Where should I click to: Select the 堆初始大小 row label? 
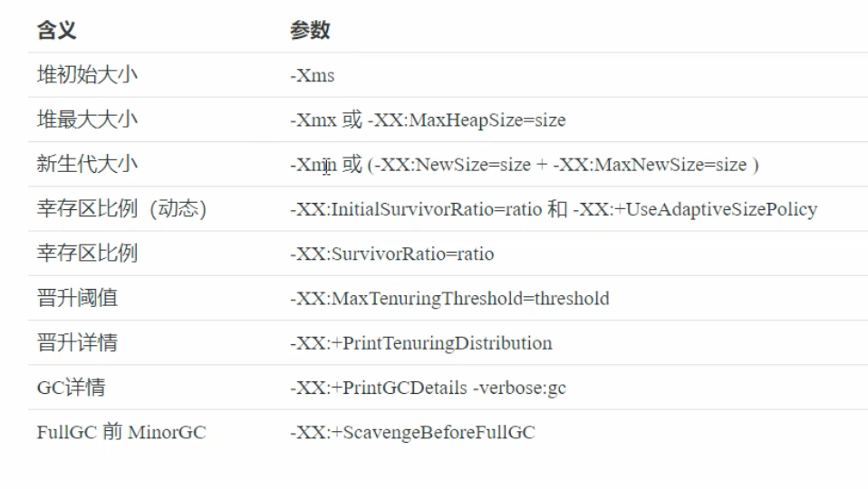pos(87,75)
